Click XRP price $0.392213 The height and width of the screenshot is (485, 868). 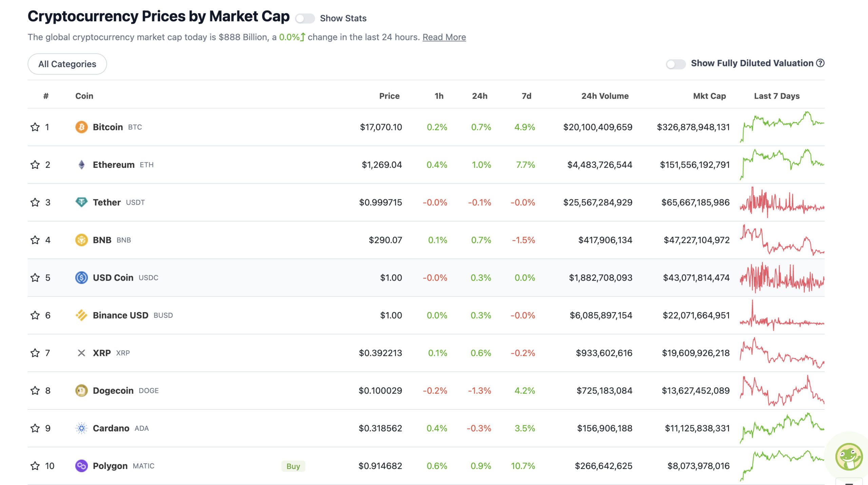pos(380,353)
